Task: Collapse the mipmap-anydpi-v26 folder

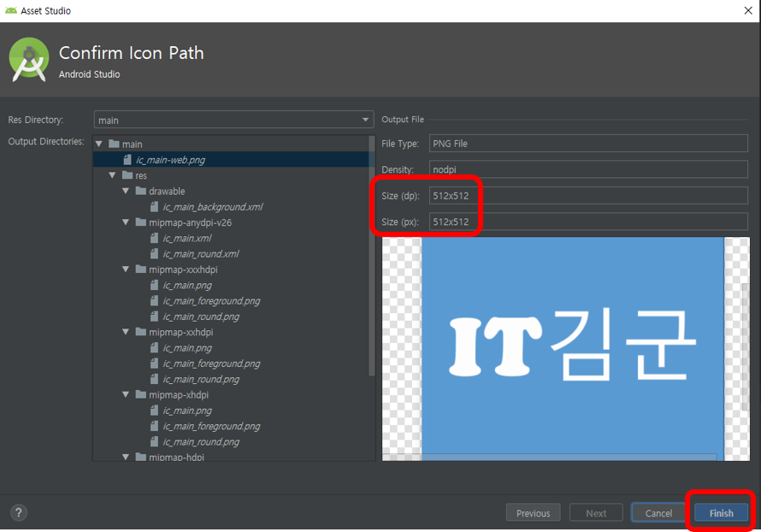Action: coord(126,222)
